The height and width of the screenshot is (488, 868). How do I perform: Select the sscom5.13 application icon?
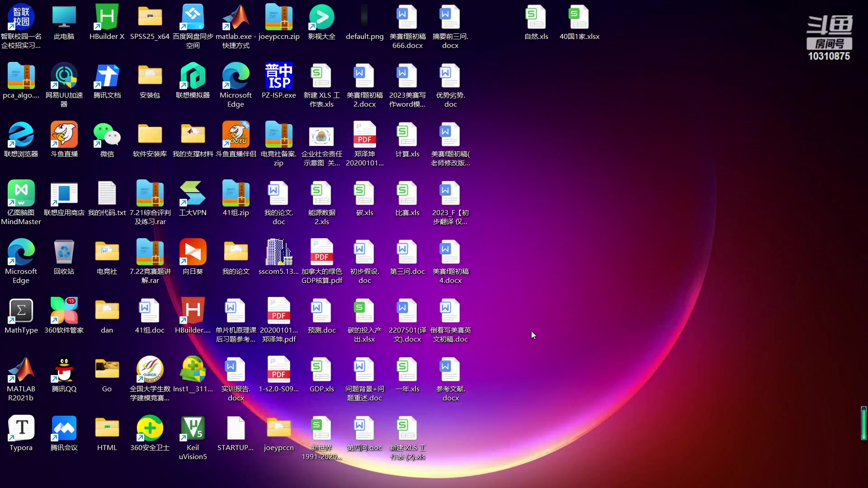click(x=278, y=257)
